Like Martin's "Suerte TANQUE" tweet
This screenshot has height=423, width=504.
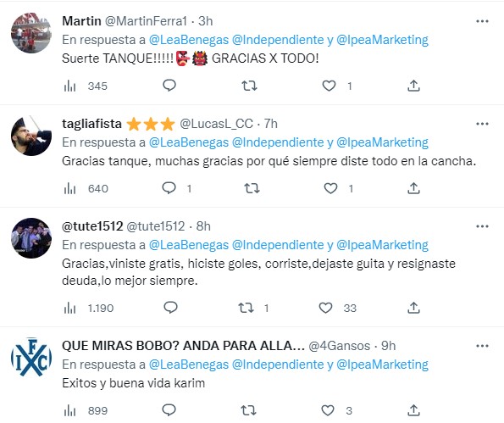click(329, 86)
